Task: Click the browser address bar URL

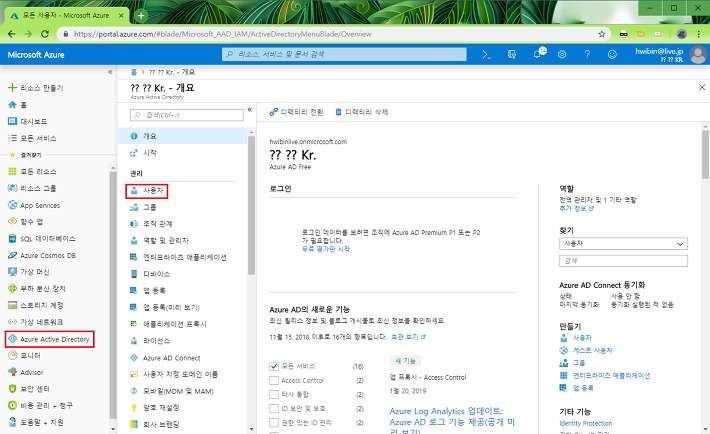Action: click(222, 34)
